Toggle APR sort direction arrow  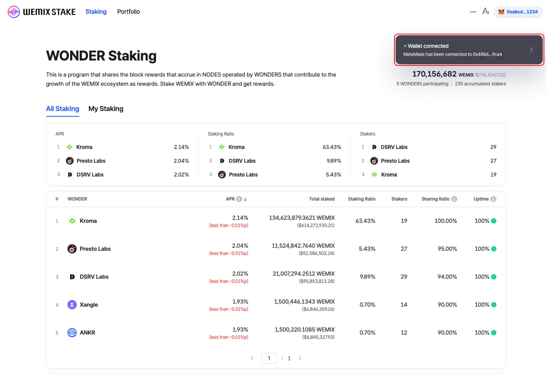(245, 199)
